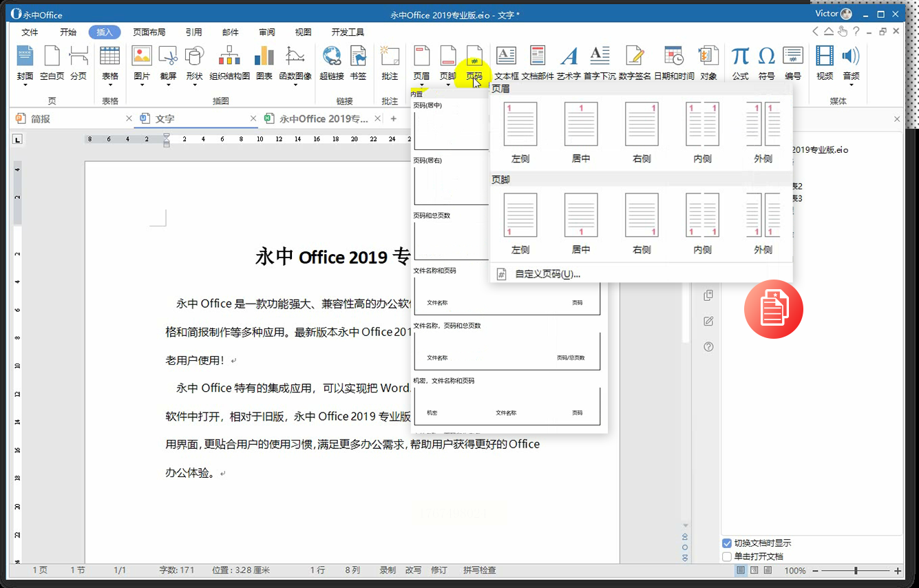Click the 函数图像 function graph icon
Image resolution: width=919 pixels, height=588 pixels.
point(295,57)
